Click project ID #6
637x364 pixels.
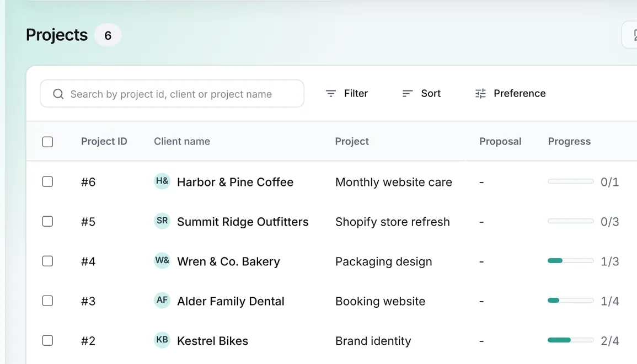(x=88, y=182)
